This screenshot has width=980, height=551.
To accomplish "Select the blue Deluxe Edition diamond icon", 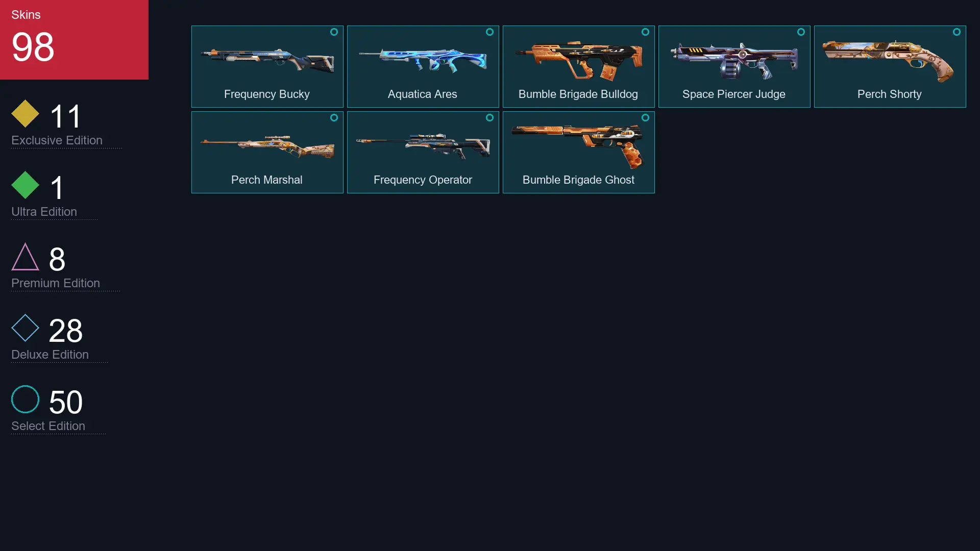I will [x=25, y=328].
